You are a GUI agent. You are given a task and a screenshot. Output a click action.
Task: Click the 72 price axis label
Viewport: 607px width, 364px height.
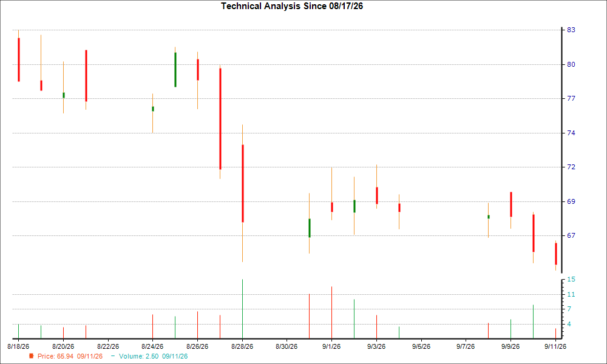[x=571, y=167]
